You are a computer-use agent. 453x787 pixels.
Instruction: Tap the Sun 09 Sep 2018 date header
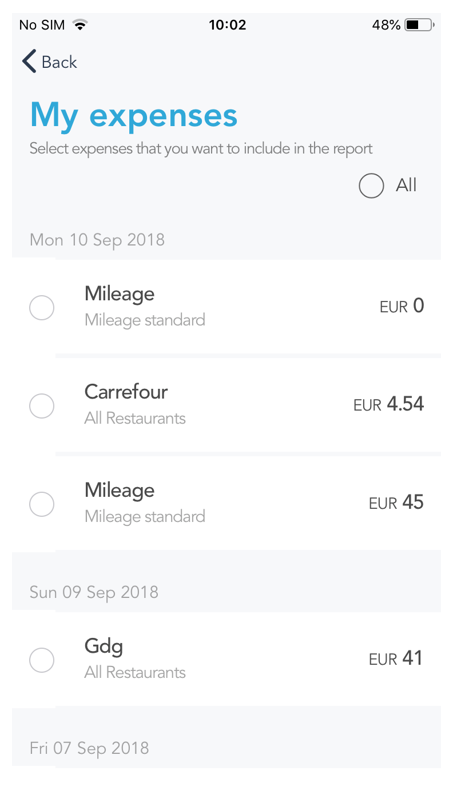[94, 592]
